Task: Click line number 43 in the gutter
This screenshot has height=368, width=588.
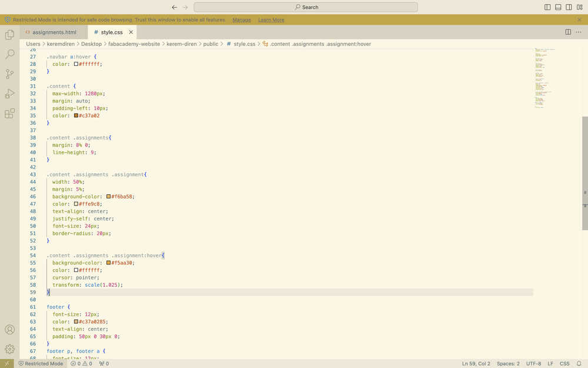Action: pyautogui.click(x=33, y=175)
